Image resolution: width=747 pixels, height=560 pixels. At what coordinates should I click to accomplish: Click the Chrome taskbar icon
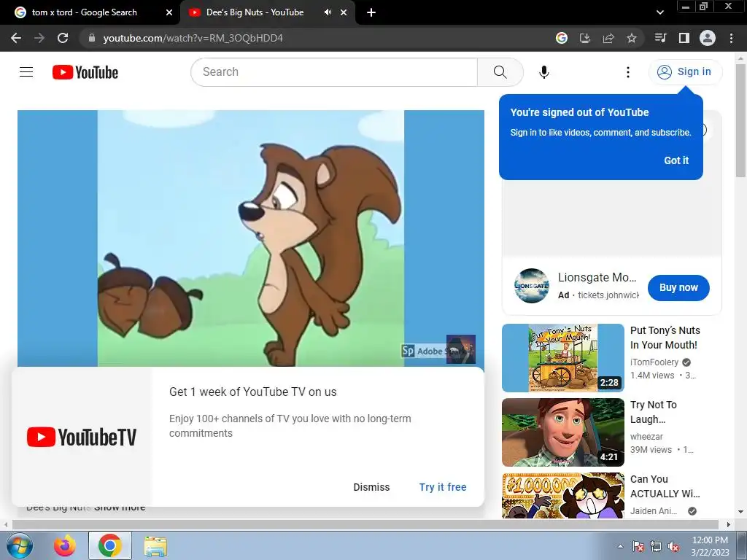pos(110,545)
